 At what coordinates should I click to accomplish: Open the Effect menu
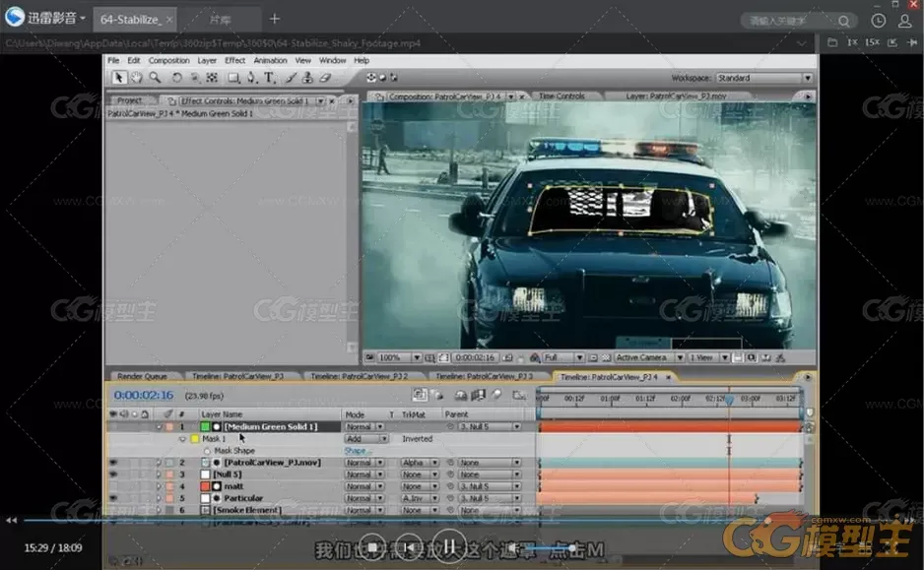tap(234, 60)
